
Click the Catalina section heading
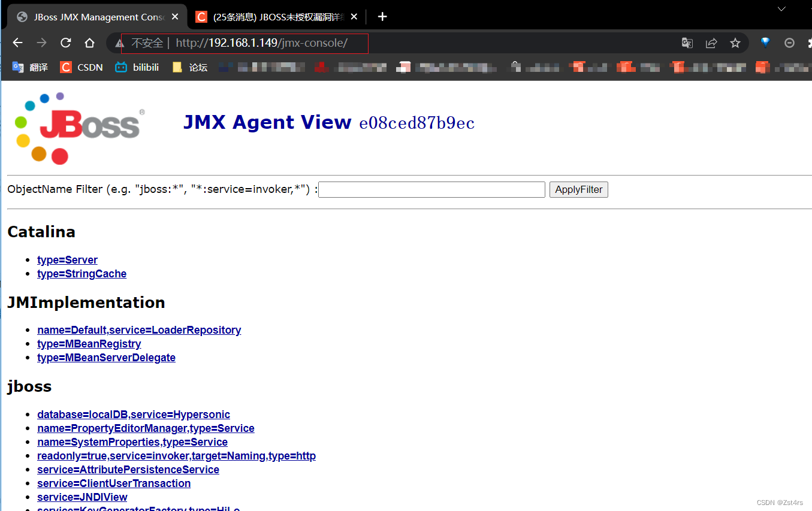[41, 232]
